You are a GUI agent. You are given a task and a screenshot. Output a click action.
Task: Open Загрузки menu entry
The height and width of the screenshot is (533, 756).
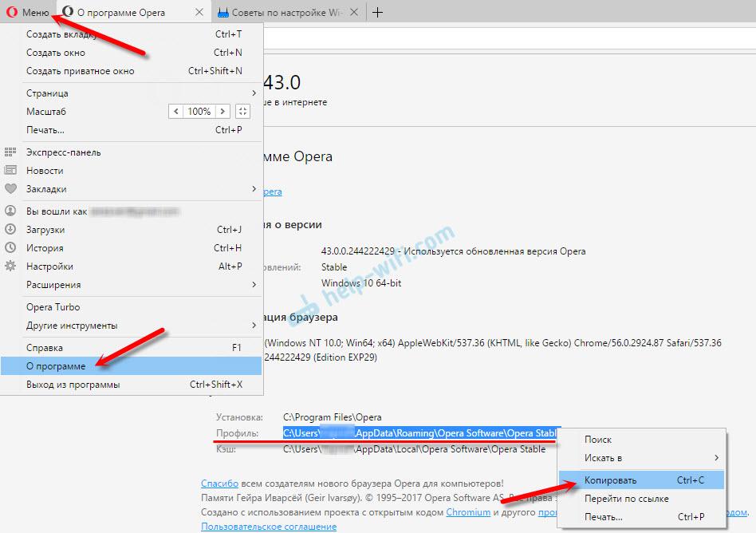pos(132,230)
